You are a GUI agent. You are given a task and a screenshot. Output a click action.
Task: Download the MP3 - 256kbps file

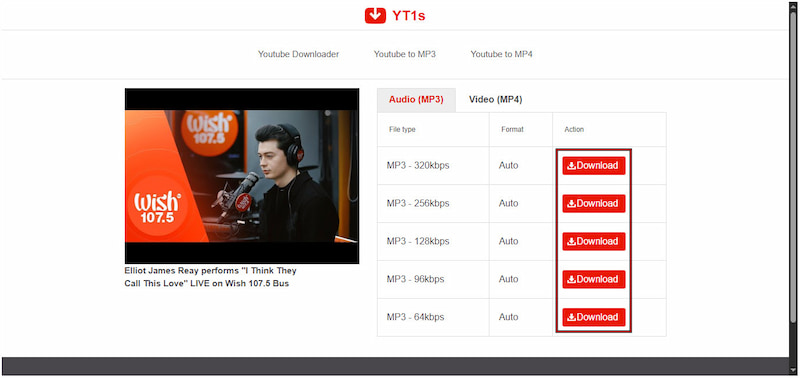pos(593,204)
